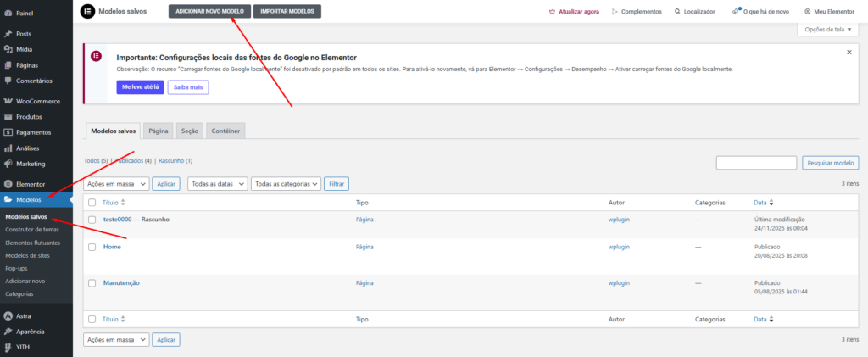
Task: Expand Opções de tela panel
Action: click(827, 30)
